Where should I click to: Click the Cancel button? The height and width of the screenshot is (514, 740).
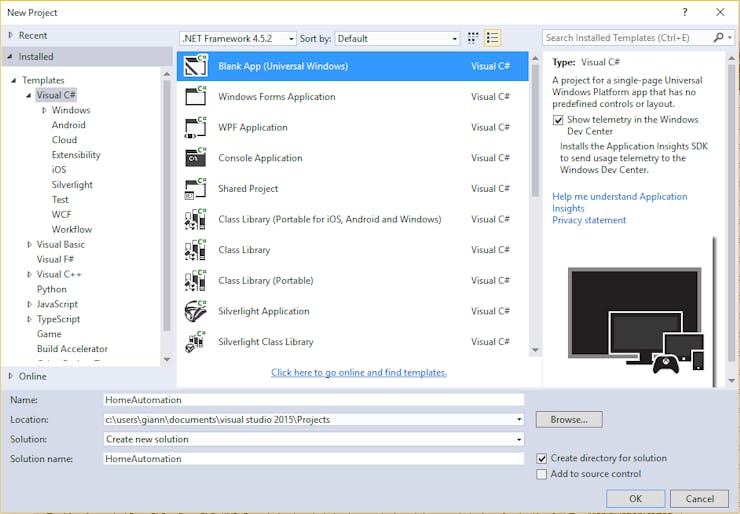coord(699,498)
